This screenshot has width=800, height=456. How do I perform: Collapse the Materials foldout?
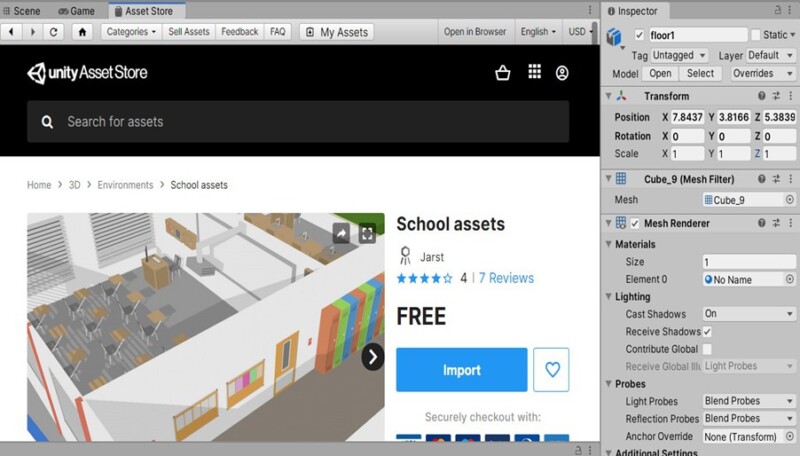[608, 244]
